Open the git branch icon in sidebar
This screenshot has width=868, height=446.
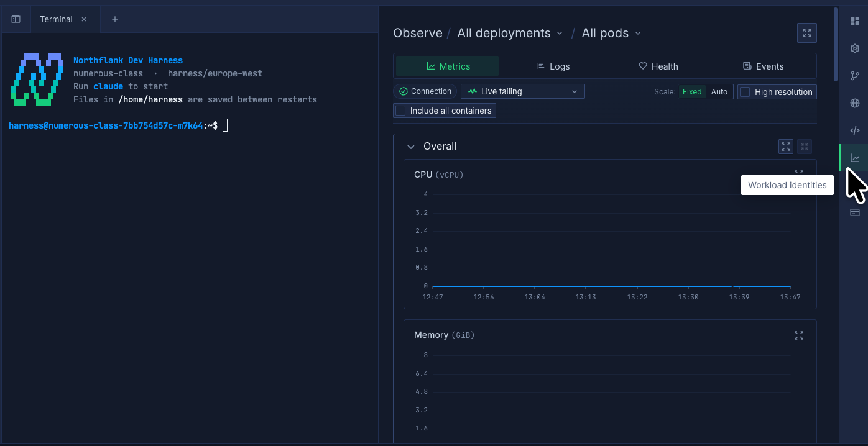[x=855, y=76]
